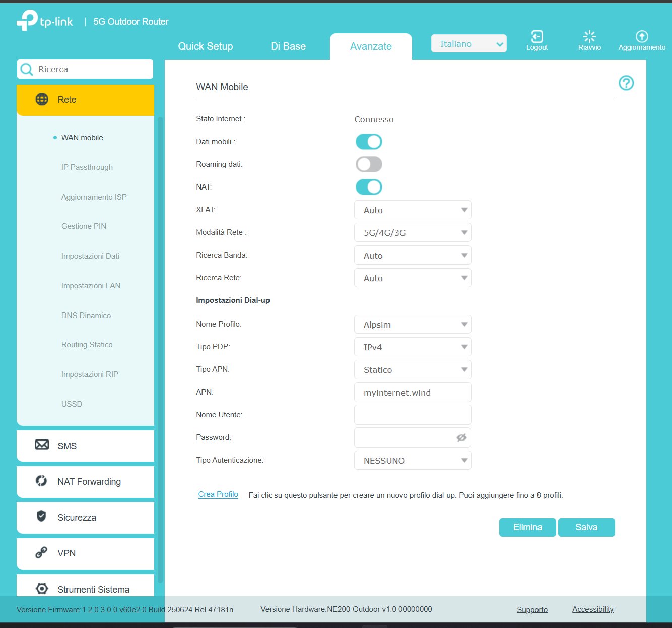
Task: Expand the Nome Profilo Alpsim dropdown
Action: (x=413, y=325)
